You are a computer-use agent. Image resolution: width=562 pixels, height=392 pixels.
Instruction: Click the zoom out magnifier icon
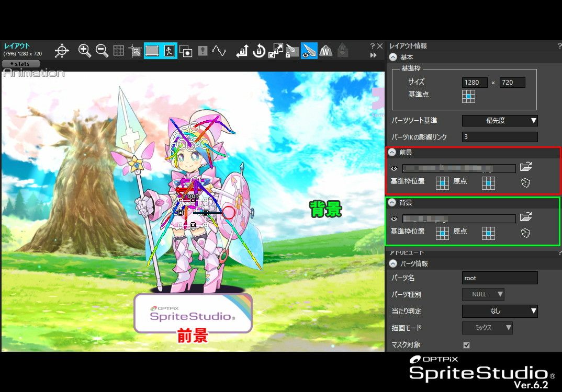point(102,51)
